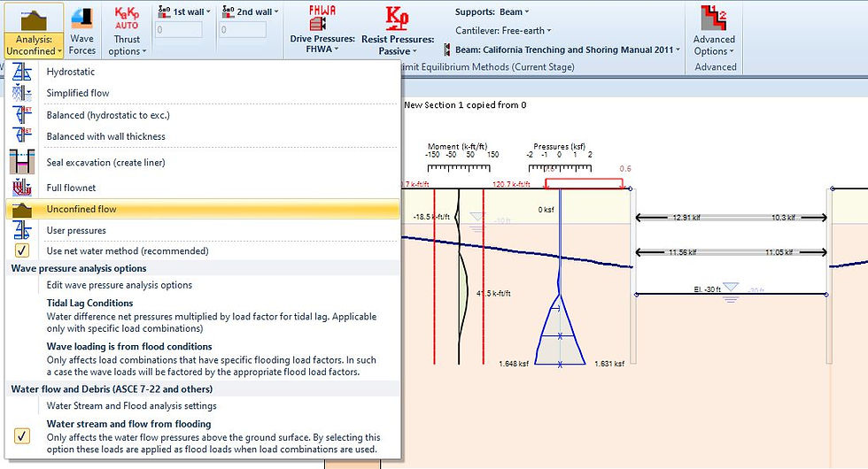The image size is (868, 469).
Task: Click the 41.5 k-ft/ft moment label
Action: [x=494, y=293]
